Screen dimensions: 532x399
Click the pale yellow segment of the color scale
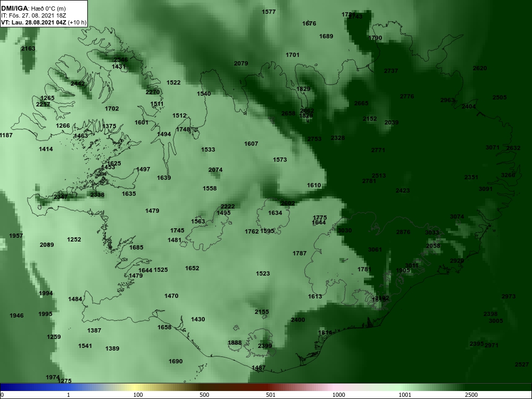coord(134,387)
